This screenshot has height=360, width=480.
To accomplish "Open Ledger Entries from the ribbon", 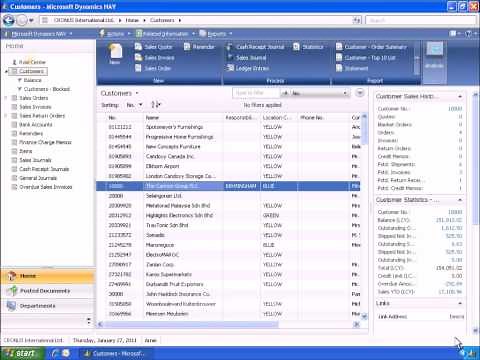I will (248, 68).
